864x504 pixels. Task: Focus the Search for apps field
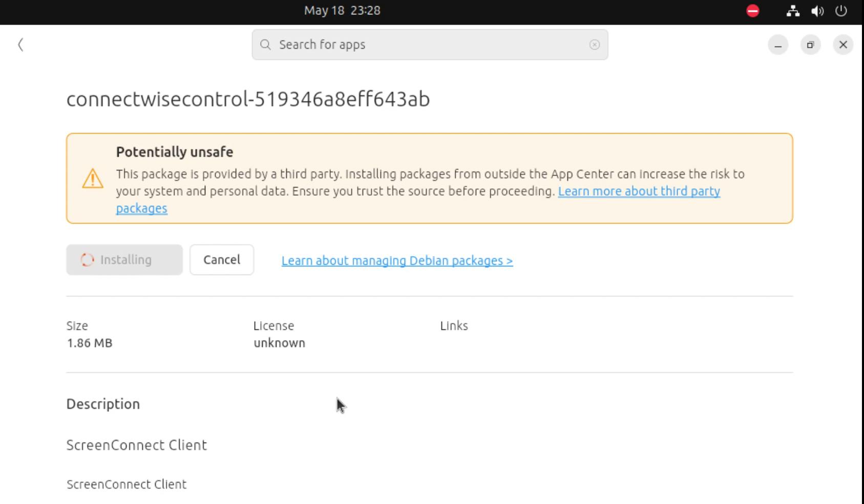(430, 45)
